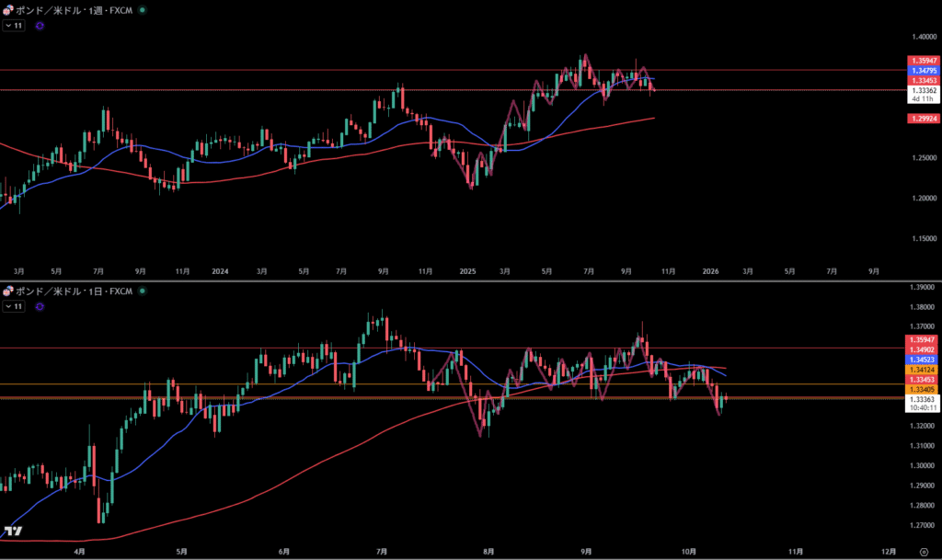The image size is (942, 560).
Task: Click the pane divider between the two charts
Action: click(471, 280)
